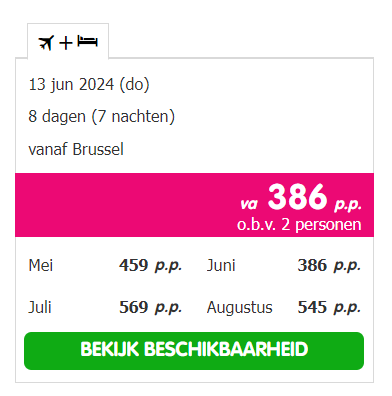The height and width of the screenshot is (396, 392).
Task: Click the 8 dagen (7 nachten) duration
Action: click(x=102, y=117)
